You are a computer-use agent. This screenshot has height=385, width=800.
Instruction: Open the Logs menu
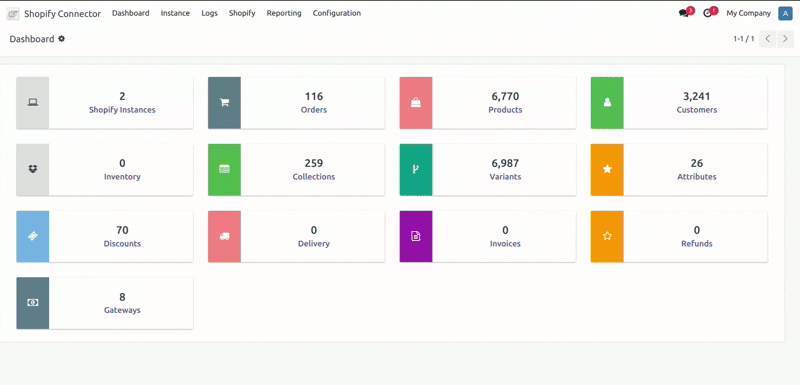(209, 13)
